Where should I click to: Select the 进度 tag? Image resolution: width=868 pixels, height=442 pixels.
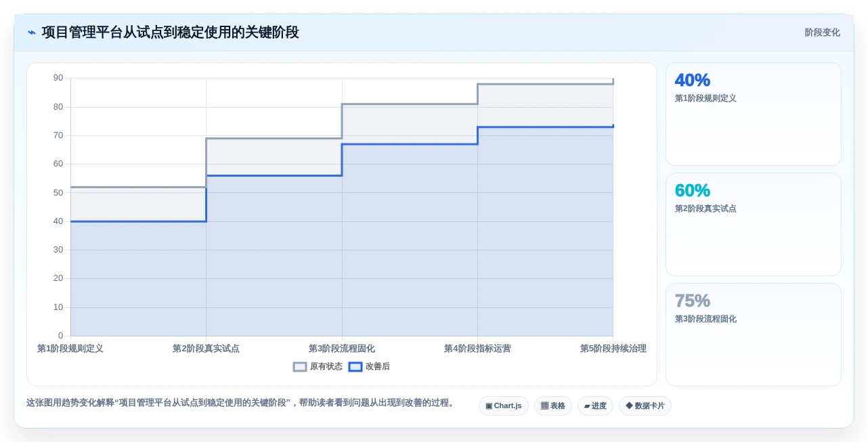pyautogui.click(x=595, y=405)
